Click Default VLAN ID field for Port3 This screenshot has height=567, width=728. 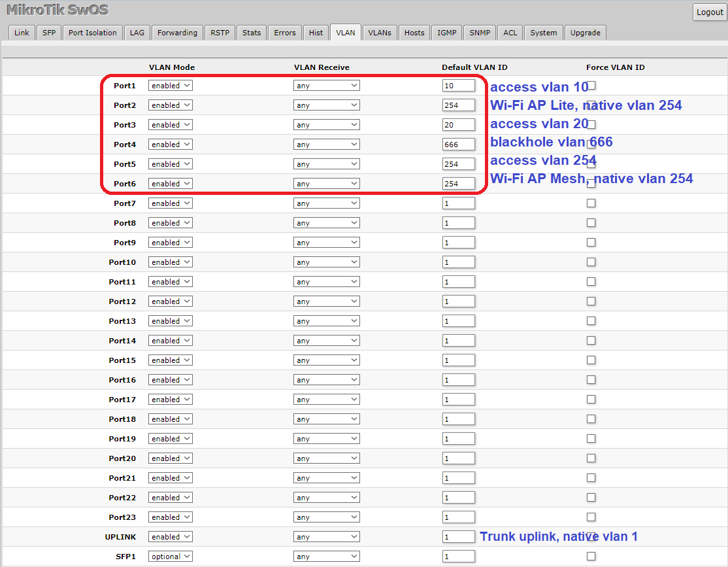(x=459, y=124)
